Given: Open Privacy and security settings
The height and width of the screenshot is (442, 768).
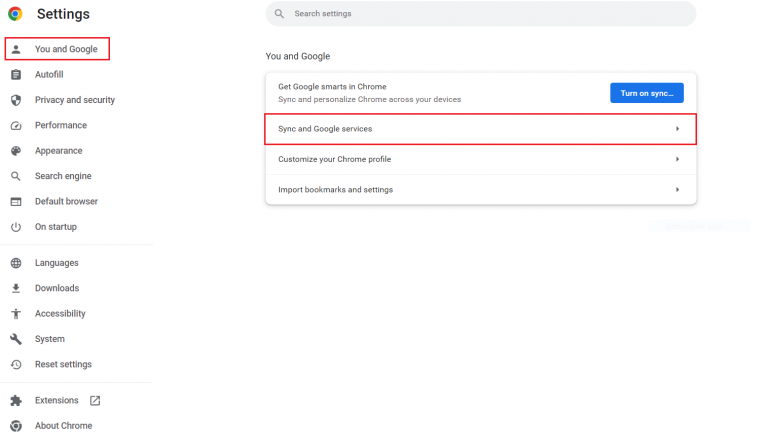Looking at the screenshot, I should [x=75, y=100].
